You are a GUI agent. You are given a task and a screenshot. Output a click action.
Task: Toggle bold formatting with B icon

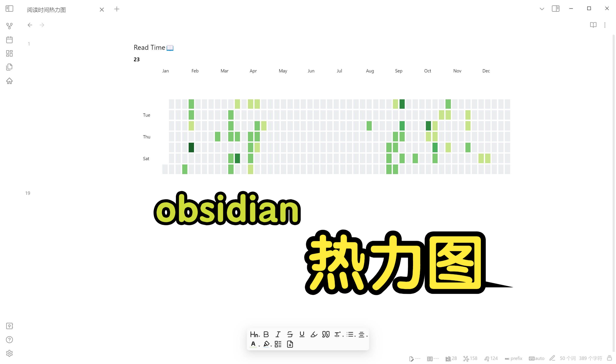pyautogui.click(x=266, y=334)
